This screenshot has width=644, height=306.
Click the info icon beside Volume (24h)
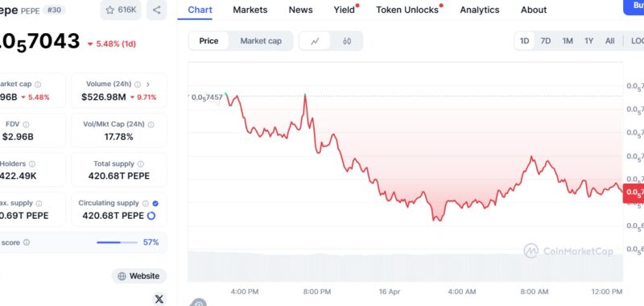138,85
